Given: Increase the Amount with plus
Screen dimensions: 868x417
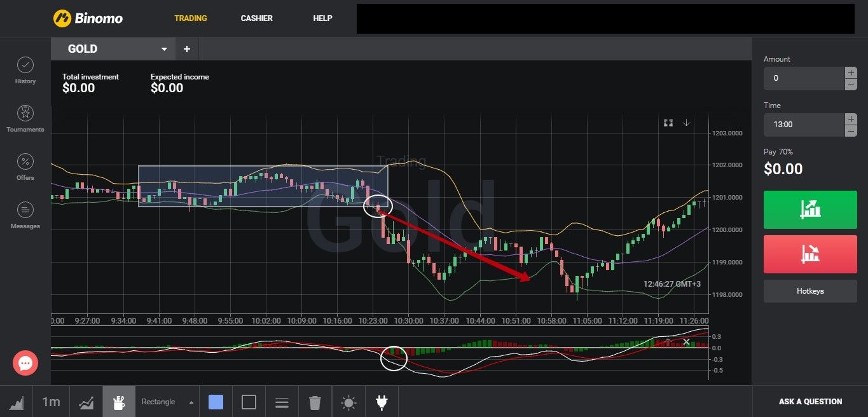Looking at the screenshot, I should click(851, 72).
